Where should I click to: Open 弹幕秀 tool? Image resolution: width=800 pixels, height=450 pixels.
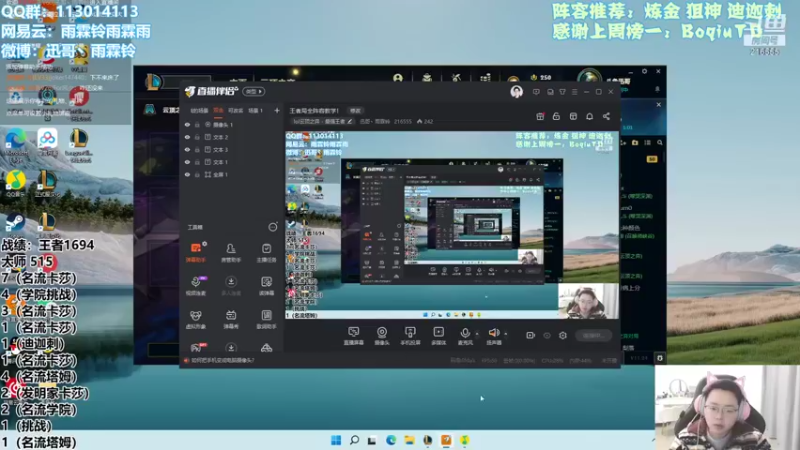(231, 319)
